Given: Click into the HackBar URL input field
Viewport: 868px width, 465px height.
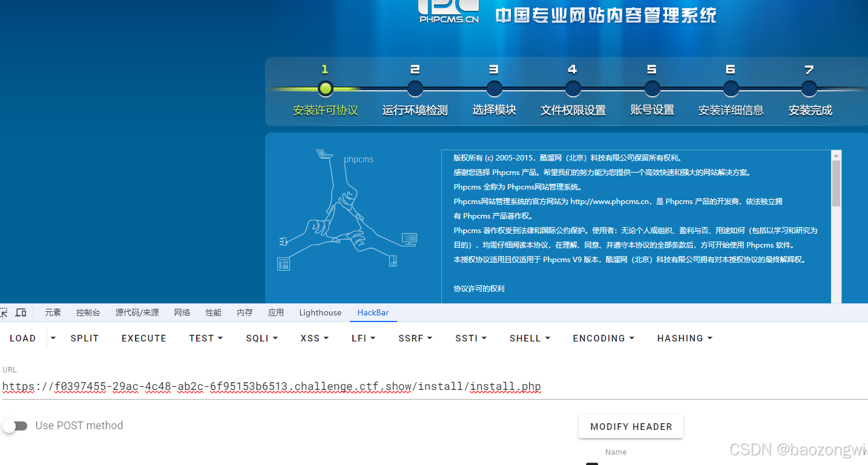Looking at the screenshot, I should (434, 386).
